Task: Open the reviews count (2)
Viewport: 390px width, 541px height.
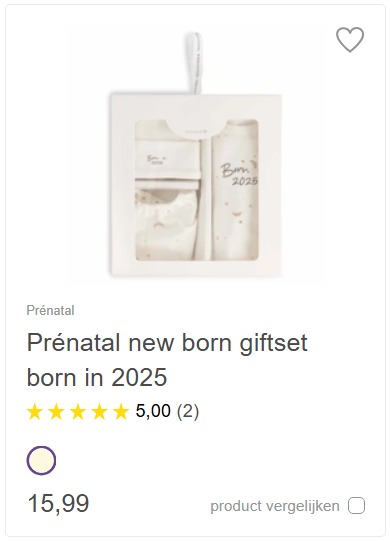Action: (x=188, y=411)
